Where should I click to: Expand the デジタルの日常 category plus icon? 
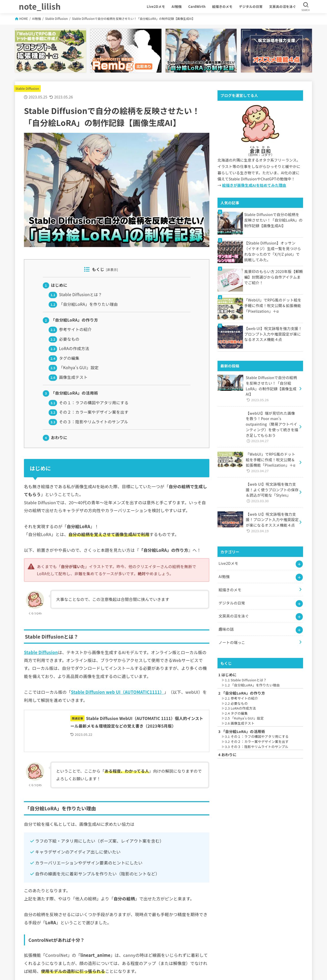pyautogui.click(x=299, y=603)
